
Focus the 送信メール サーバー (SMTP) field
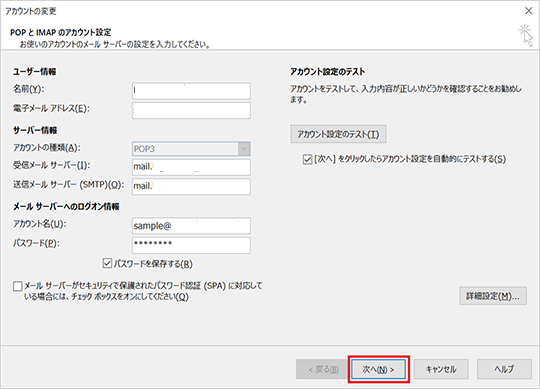(191, 186)
